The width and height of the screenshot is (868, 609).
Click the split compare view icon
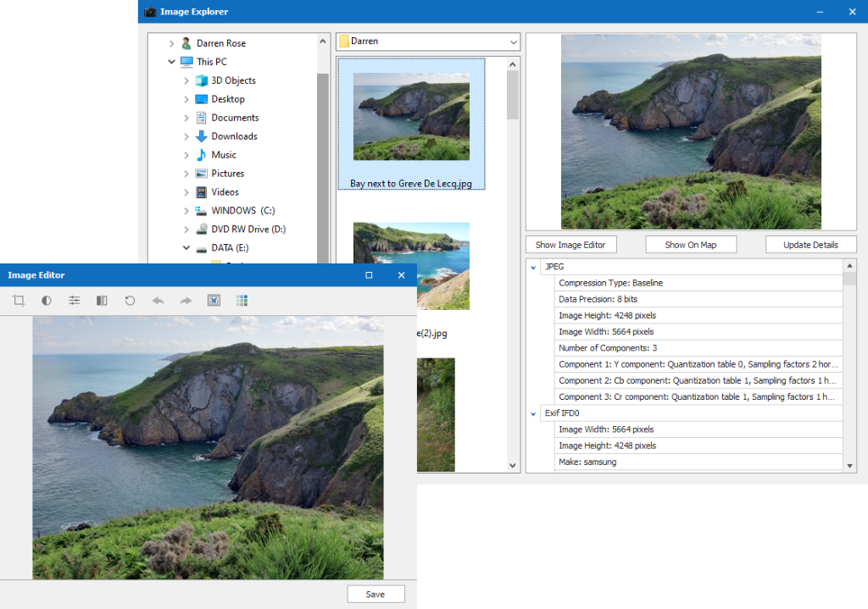click(x=102, y=301)
